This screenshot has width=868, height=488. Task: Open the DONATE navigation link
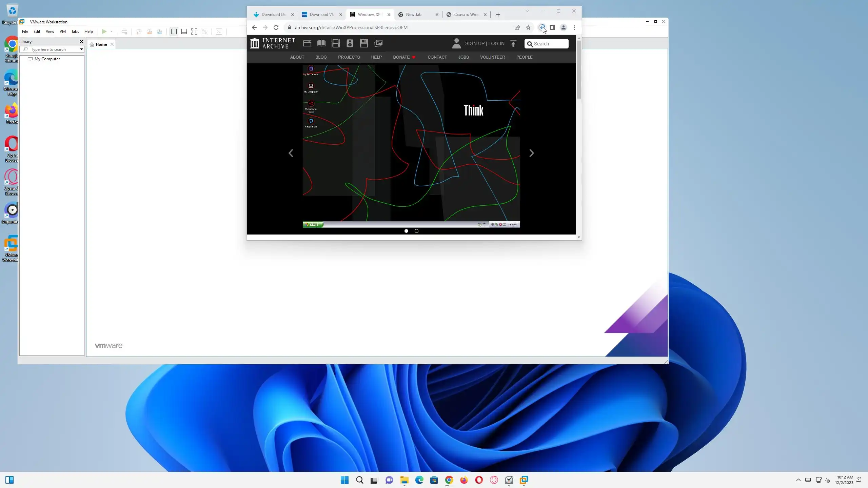pos(401,57)
